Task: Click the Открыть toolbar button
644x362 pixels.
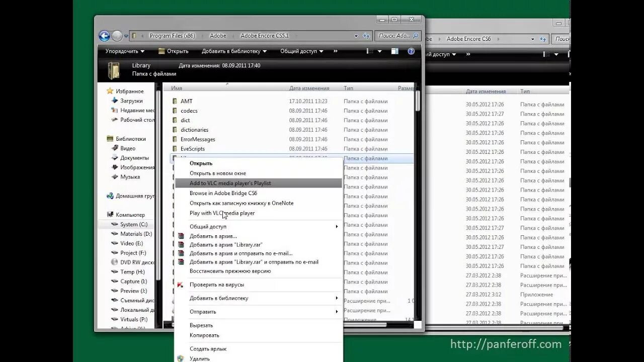Action: click(173, 51)
